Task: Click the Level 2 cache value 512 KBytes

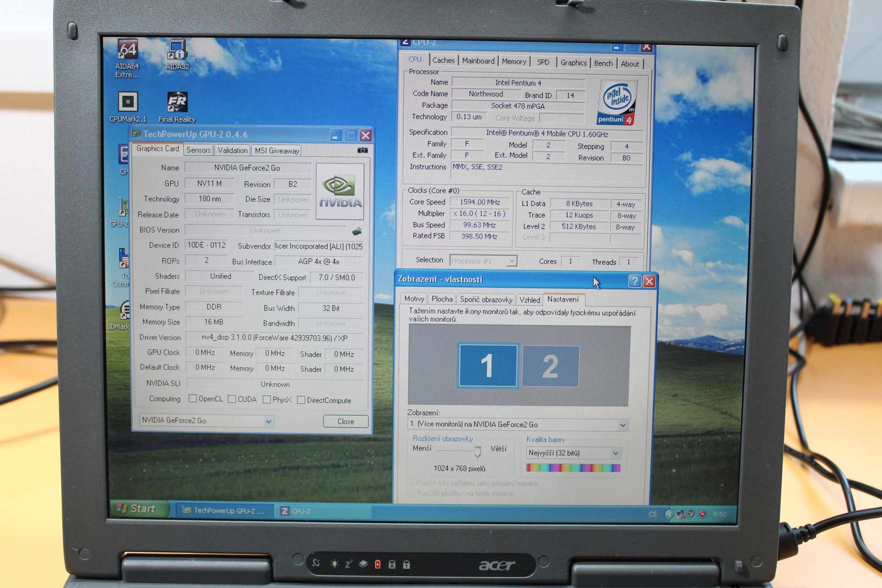Action: pos(579,226)
